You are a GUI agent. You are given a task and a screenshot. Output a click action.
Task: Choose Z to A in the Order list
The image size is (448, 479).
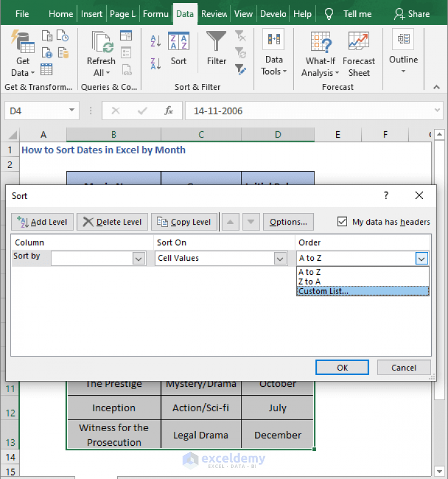[x=362, y=282]
